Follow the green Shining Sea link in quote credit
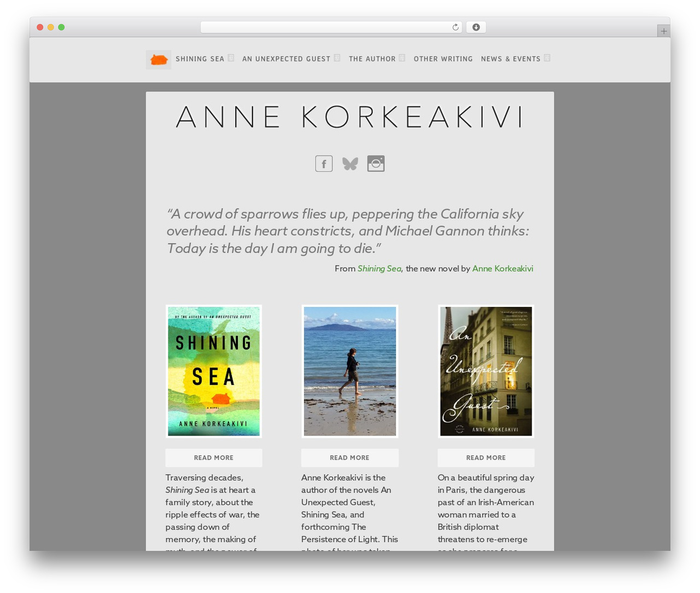Viewport: 700px width, 593px height. [380, 269]
